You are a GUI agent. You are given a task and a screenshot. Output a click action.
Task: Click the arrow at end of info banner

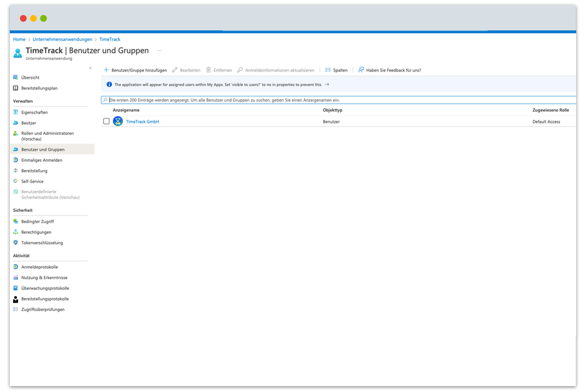coord(327,84)
